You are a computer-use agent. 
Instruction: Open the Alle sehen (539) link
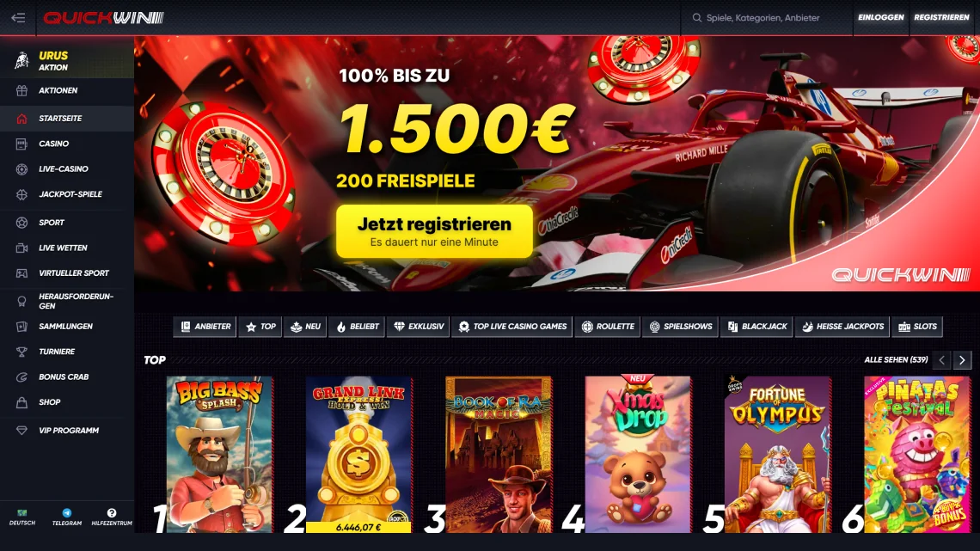tap(896, 360)
